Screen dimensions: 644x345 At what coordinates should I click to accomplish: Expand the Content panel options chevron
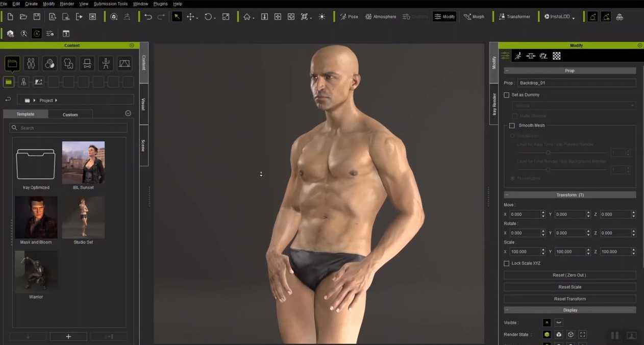[x=128, y=113]
